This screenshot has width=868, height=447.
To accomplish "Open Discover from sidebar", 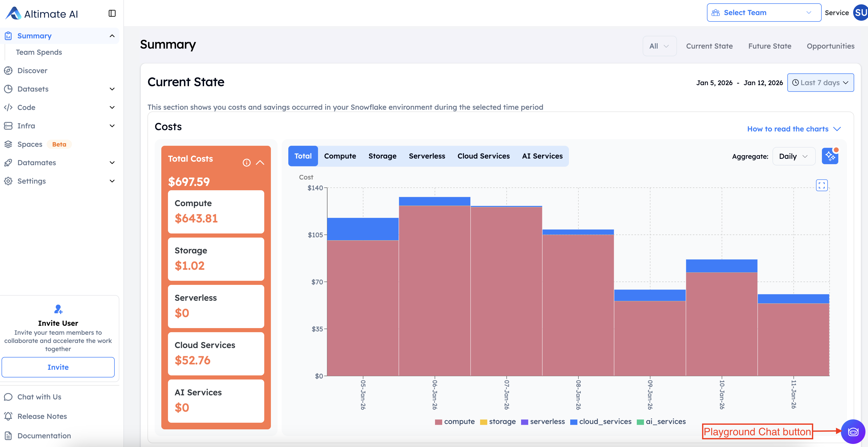I will [x=32, y=71].
